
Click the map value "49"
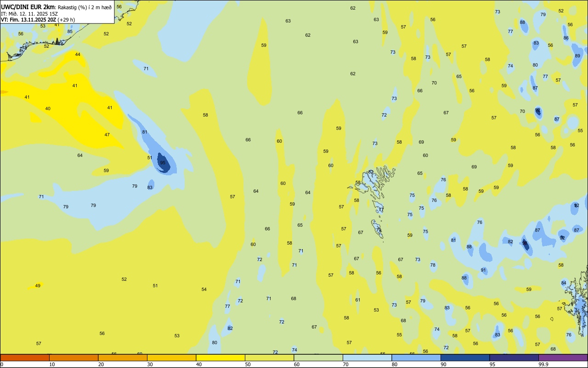click(x=38, y=286)
